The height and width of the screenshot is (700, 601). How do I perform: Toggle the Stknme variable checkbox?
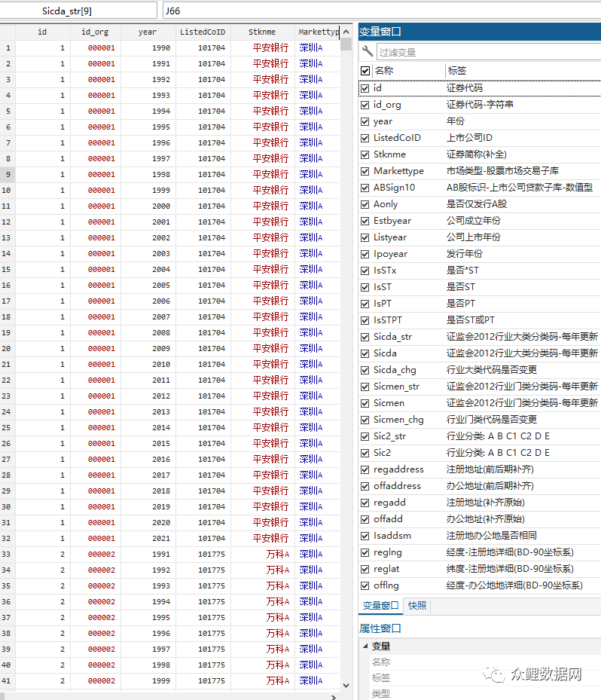(365, 154)
